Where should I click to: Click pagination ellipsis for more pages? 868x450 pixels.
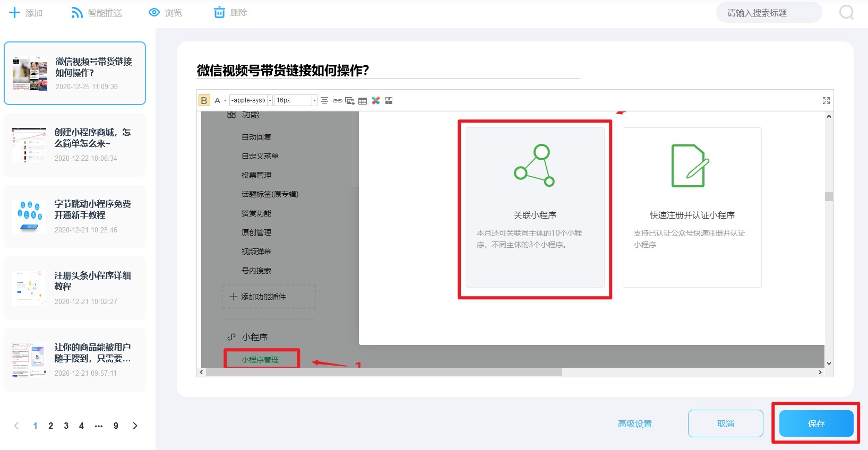[99, 426]
